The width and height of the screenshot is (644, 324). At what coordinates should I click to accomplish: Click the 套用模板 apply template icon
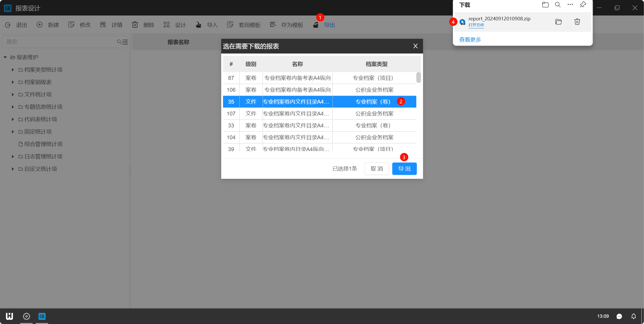230,25
